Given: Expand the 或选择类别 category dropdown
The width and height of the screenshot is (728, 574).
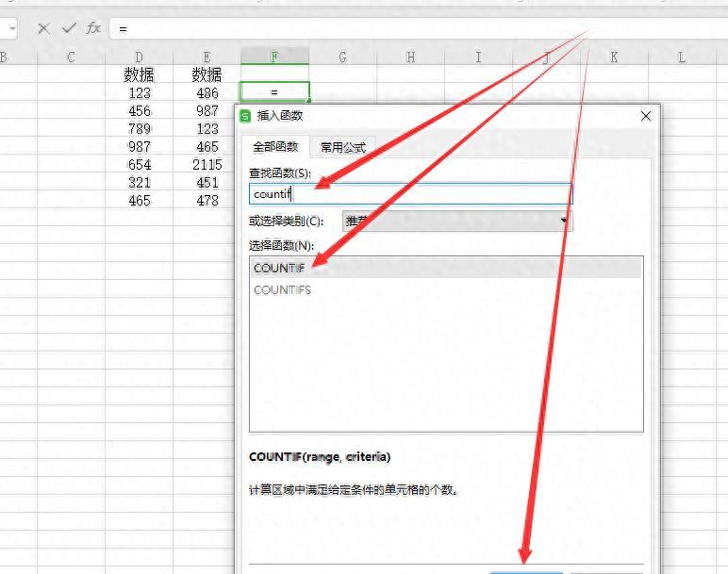Looking at the screenshot, I should [x=564, y=221].
